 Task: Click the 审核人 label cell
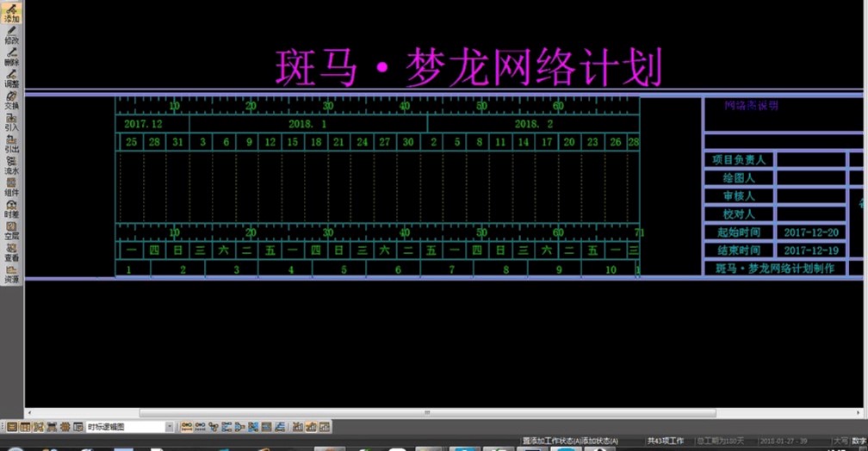739,196
